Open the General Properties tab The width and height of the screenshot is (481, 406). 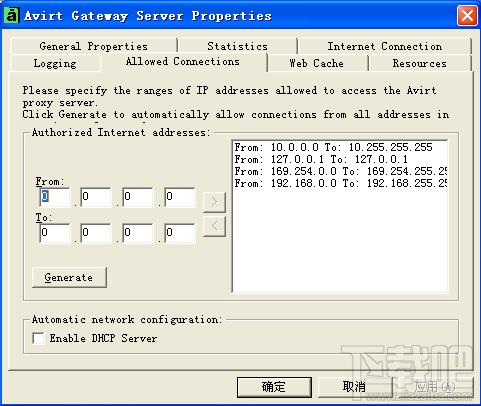(x=94, y=46)
